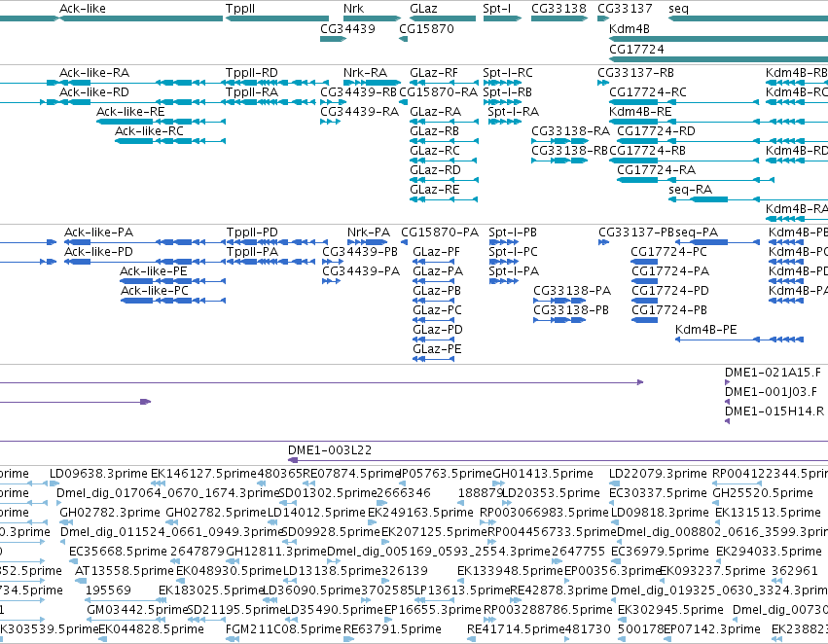Select BAC end DME1-001J03.F
Image resolution: width=828 pixels, height=644 pixels.
click(771, 392)
